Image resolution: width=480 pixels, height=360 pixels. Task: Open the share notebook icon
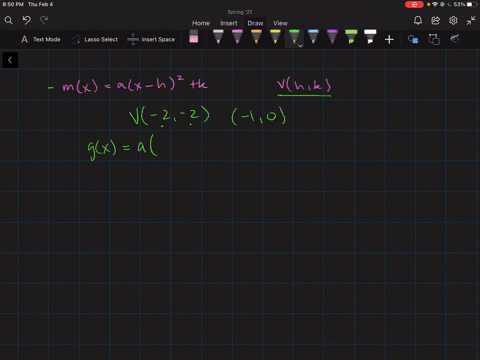(435, 21)
